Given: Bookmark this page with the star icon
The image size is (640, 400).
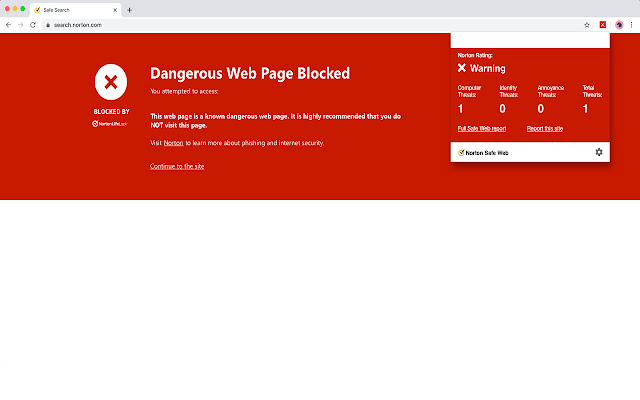Looking at the screenshot, I should point(587,25).
